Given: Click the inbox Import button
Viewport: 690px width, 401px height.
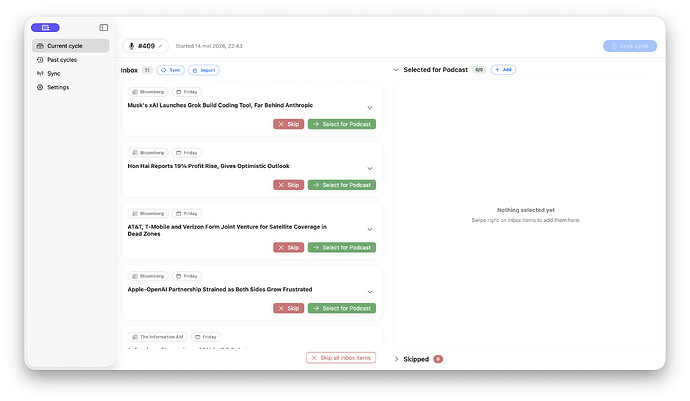Looking at the screenshot, I should (204, 70).
